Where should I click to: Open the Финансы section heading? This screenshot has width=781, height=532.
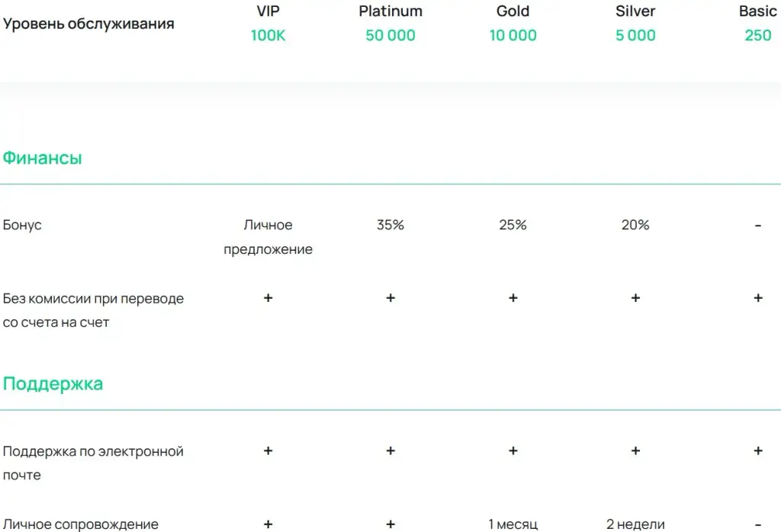click(43, 158)
